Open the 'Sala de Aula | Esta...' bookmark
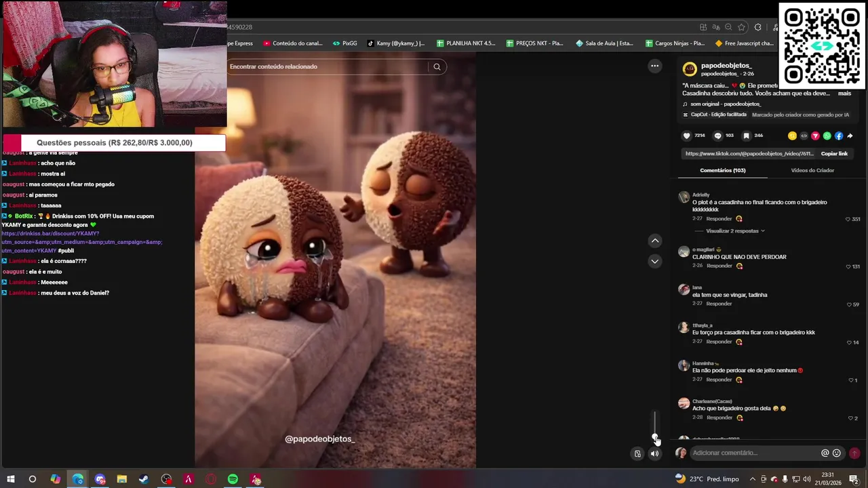 click(x=604, y=43)
